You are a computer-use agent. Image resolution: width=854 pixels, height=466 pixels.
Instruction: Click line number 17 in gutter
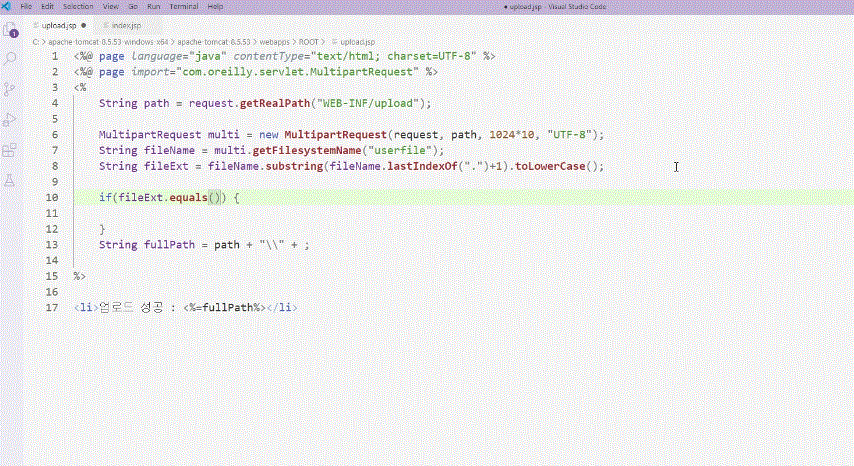point(52,308)
